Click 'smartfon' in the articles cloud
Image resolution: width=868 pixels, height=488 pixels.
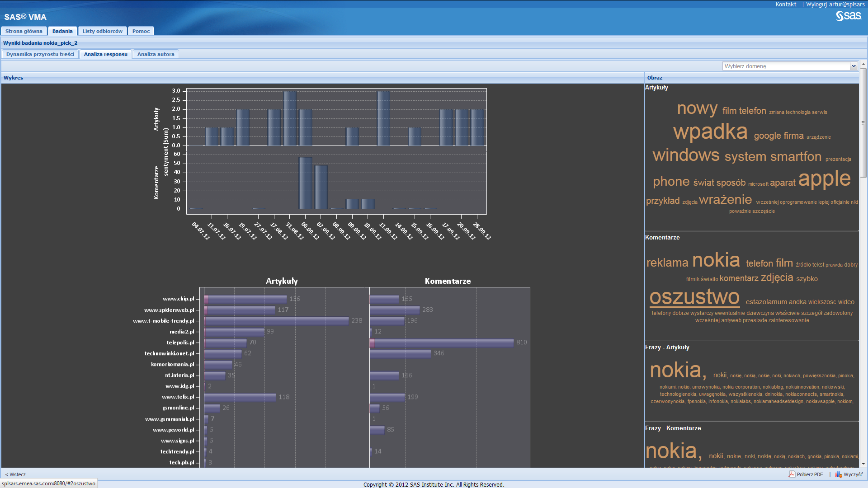point(796,156)
